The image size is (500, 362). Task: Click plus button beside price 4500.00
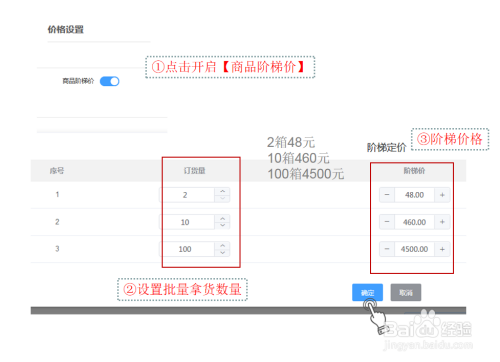(442, 249)
